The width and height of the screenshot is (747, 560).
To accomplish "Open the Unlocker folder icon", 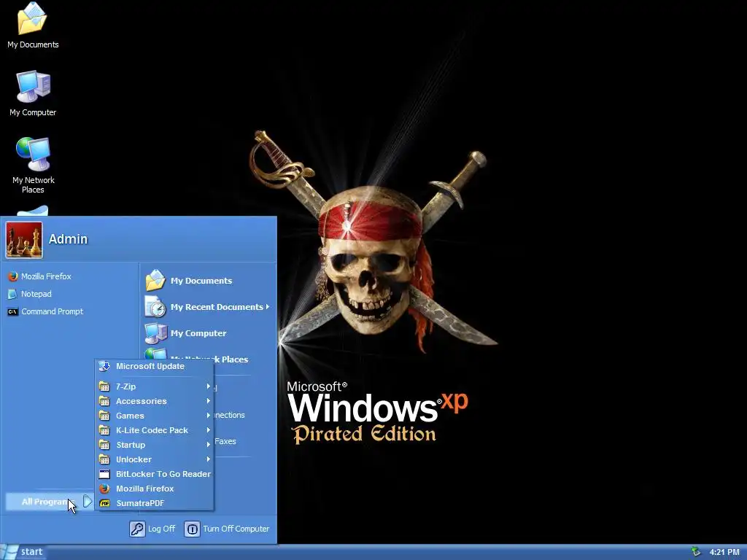I will (x=104, y=459).
